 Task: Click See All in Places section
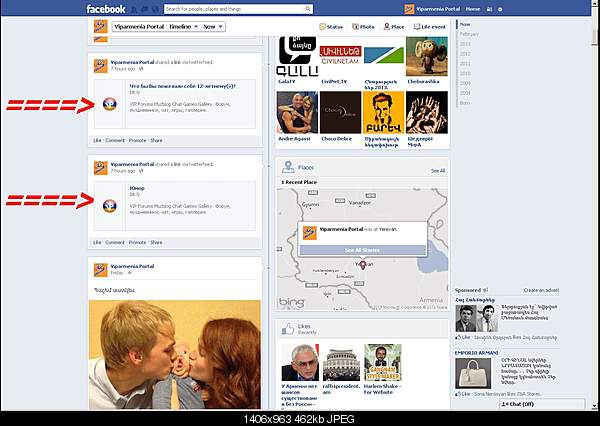click(x=438, y=171)
